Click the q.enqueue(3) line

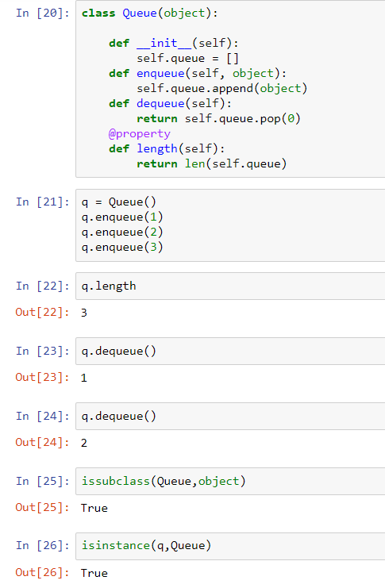(122, 247)
